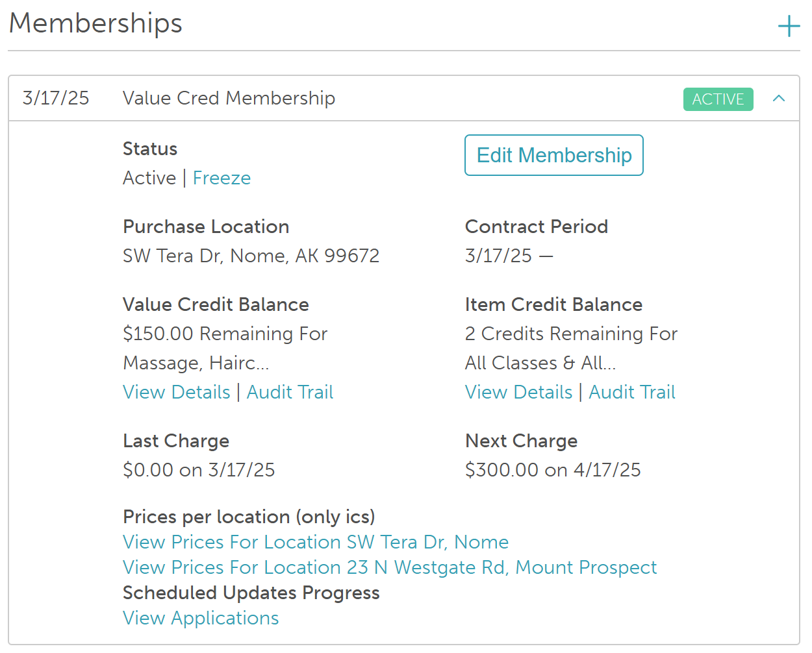Screen dimensions: 812x653
Task: Open View Details under Item Credit Balance
Action: point(518,392)
